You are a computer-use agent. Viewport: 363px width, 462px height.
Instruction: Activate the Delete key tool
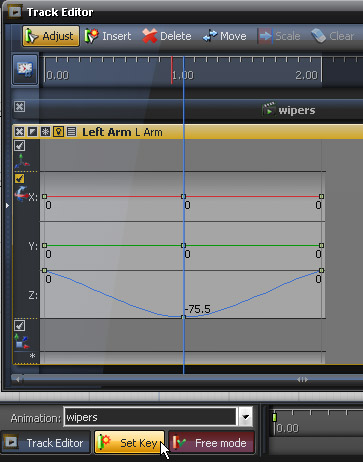click(x=167, y=36)
